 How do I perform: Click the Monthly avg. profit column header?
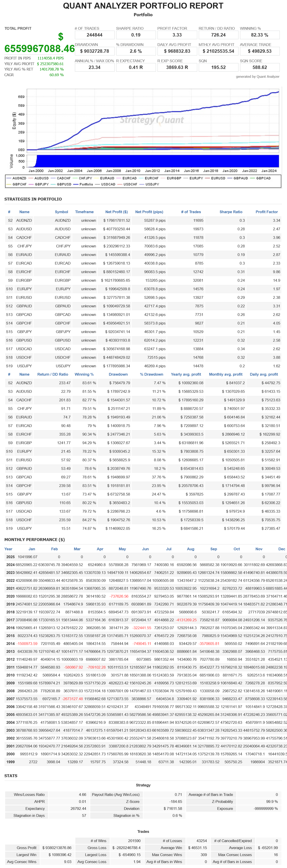click(x=226, y=374)
